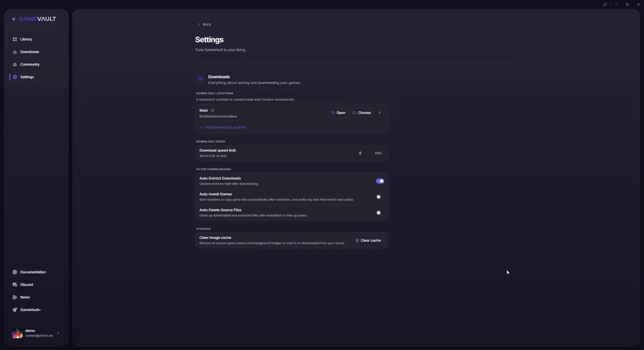The height and width of the screenshot is (350, 644).
Task: Open the GameVault+ page
Action: click(x=36, y=310)
